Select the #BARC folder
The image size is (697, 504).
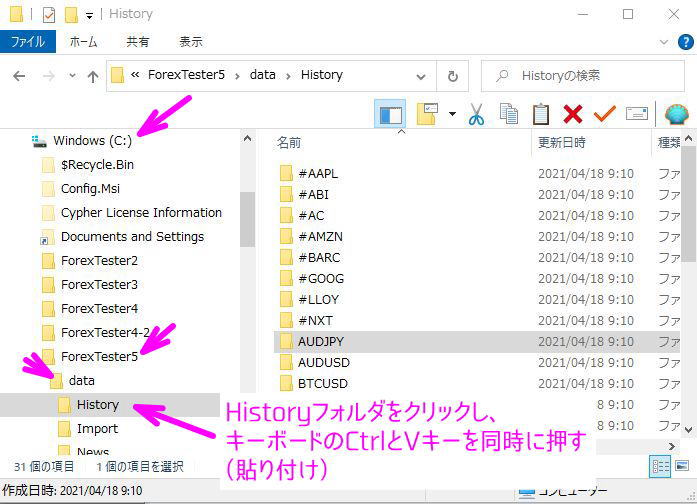[x=319, y=258]
